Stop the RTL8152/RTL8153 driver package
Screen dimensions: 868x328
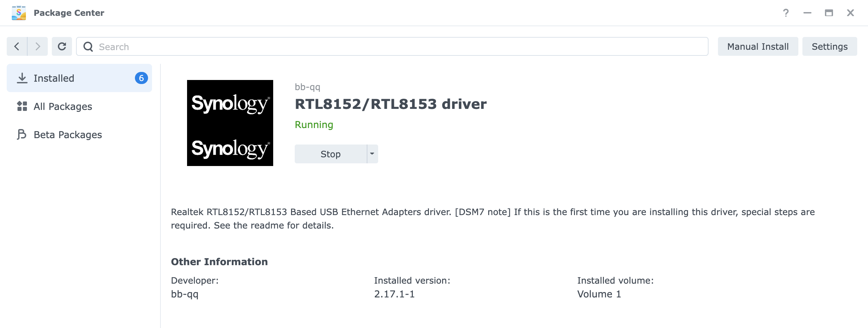point(330,154)
